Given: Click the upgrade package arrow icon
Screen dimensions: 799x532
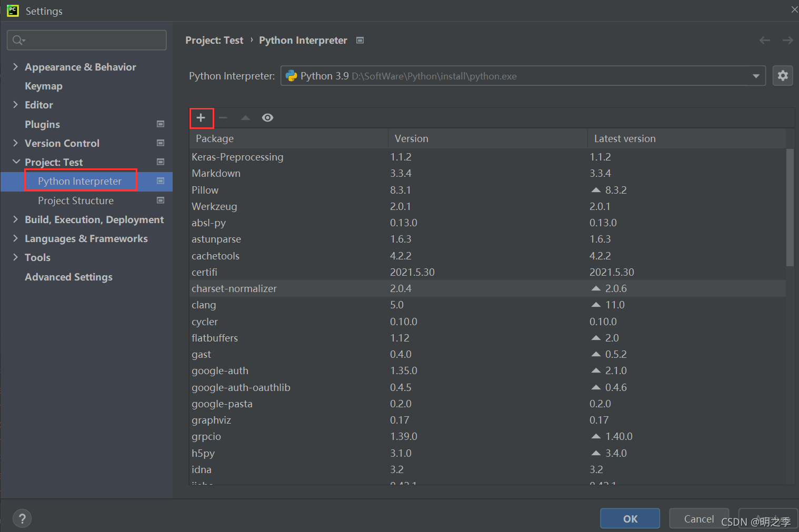Looking at the screenshot, I should click(245, 118).
